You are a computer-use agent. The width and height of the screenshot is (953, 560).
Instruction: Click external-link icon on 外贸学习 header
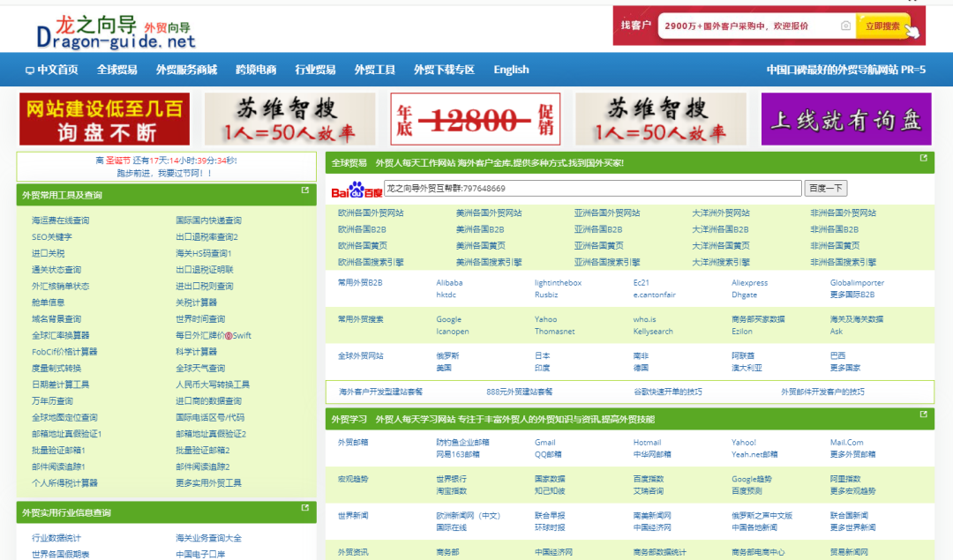[x=924, y=414]
